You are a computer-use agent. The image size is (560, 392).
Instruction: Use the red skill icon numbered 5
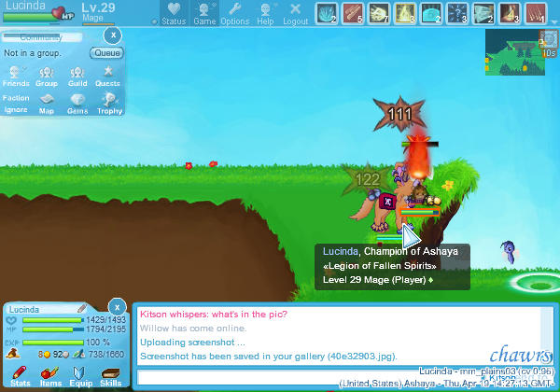[353, 13]
